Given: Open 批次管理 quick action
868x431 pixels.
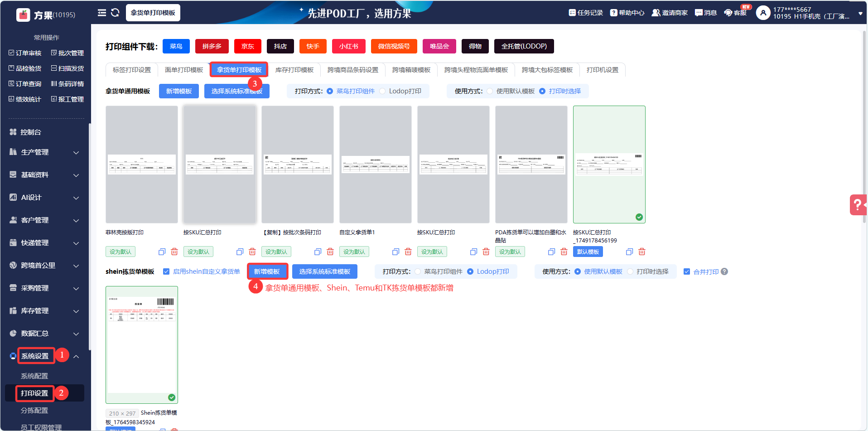Looking at the screenshot, I should pyautogui.click(x=68, y=53).
